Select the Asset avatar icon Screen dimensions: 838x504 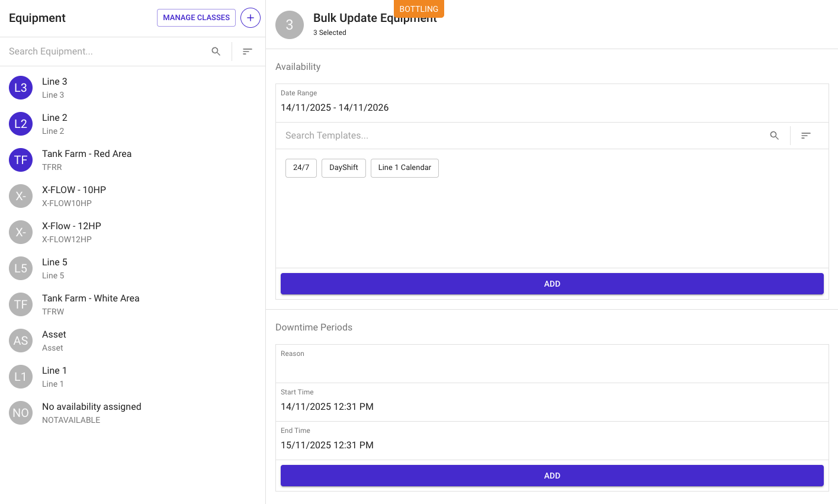pos(21,341)
